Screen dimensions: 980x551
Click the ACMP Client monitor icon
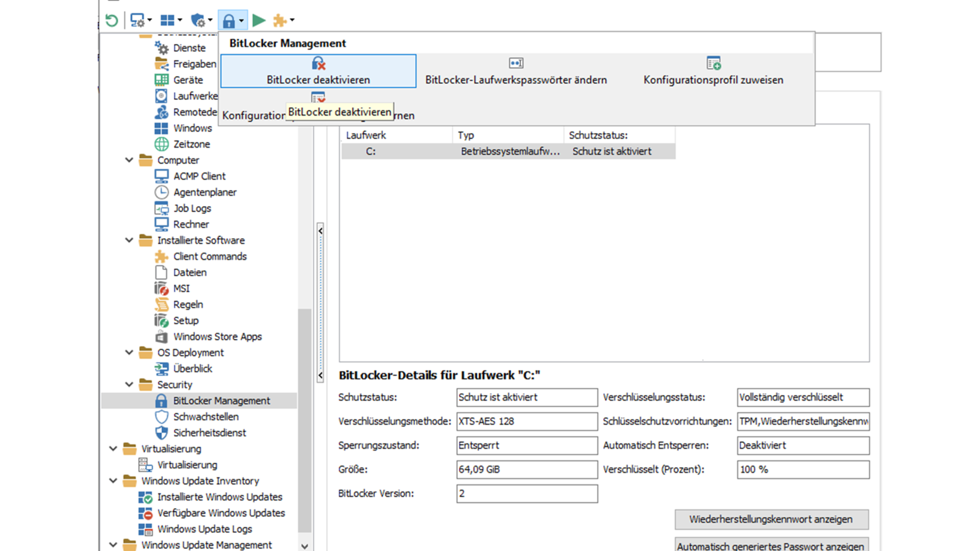pos(161,176)
